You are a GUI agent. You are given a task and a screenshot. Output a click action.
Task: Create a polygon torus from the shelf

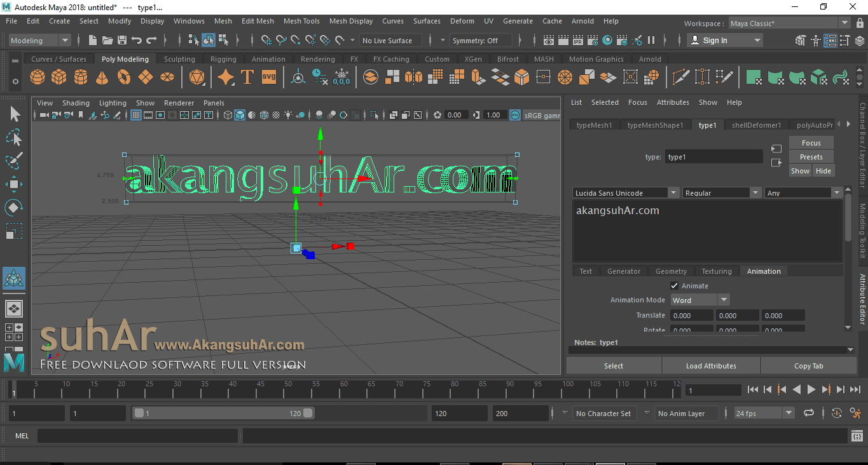124,77
